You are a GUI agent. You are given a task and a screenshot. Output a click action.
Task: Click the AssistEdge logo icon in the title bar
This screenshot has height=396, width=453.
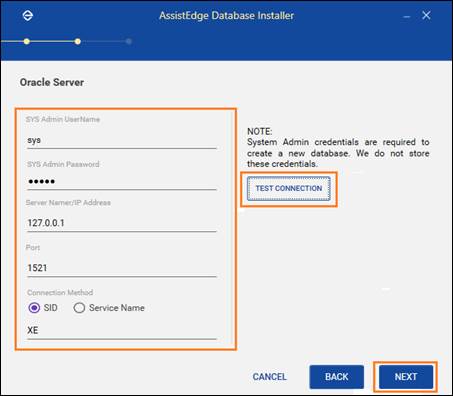[x=28, y=15]
